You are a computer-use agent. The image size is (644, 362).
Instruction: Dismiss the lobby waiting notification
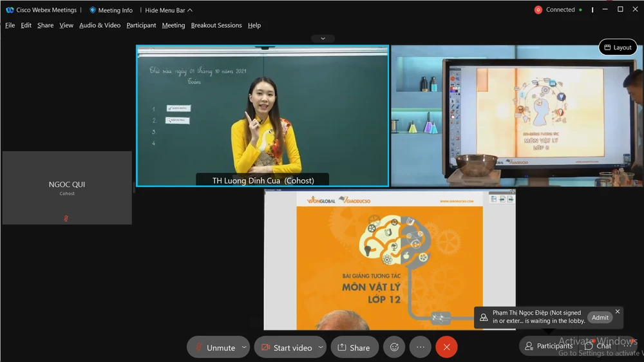coord(618,311)
